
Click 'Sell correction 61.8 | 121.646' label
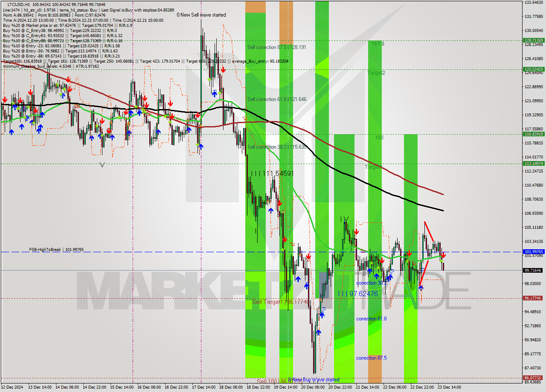click(x=276, y=99)
